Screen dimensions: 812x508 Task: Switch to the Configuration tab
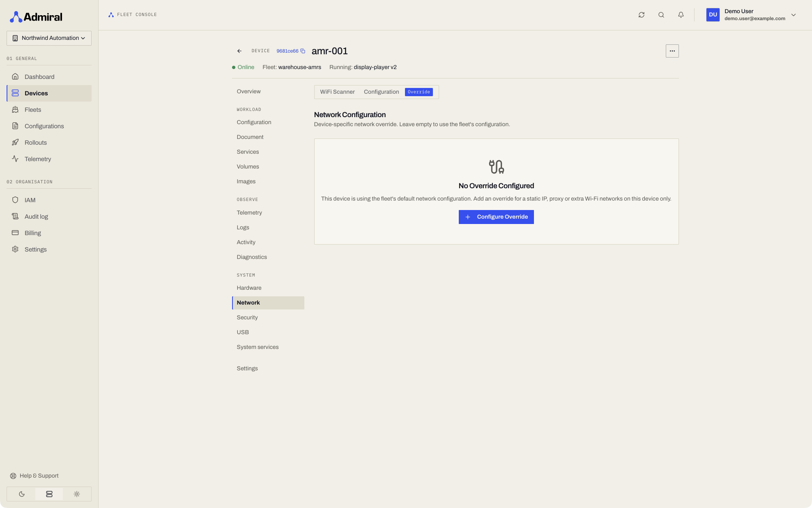point(381,92)
